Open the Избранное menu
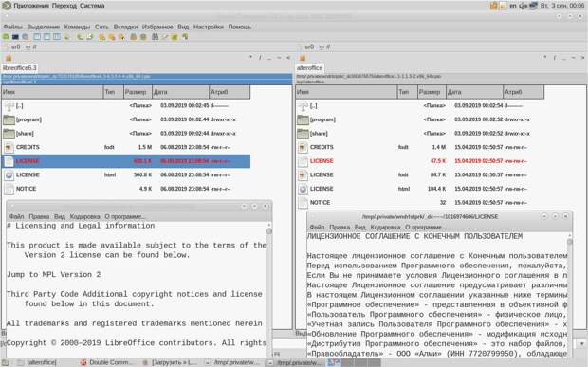 (x=157, y=27)
